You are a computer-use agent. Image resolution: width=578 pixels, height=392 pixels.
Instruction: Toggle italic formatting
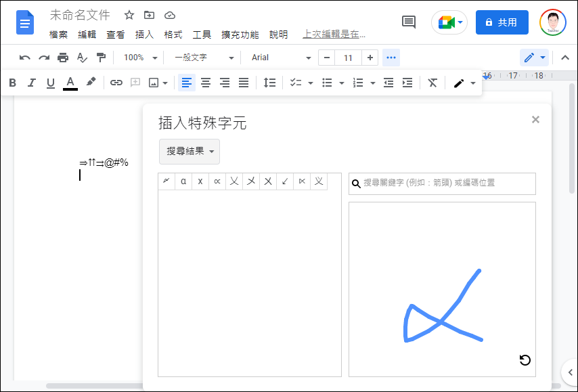coord(32,83)
